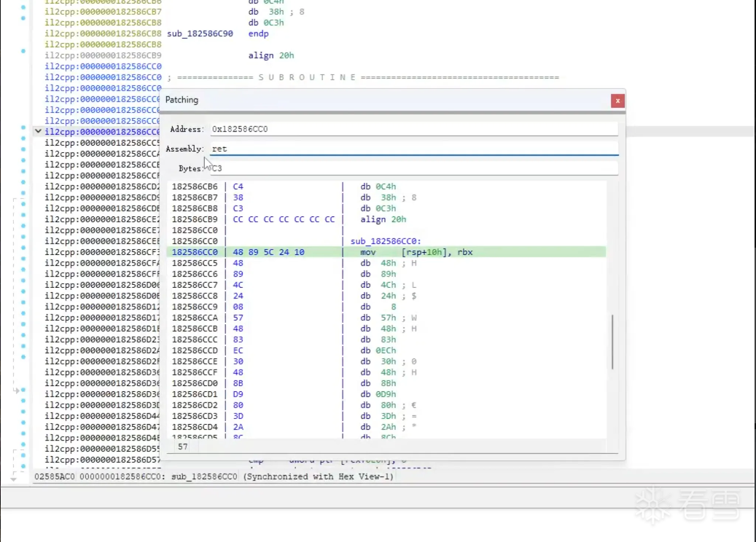Select patching row 182586CB8 db 0C3h
756x542 pixels.
(386, 208)
